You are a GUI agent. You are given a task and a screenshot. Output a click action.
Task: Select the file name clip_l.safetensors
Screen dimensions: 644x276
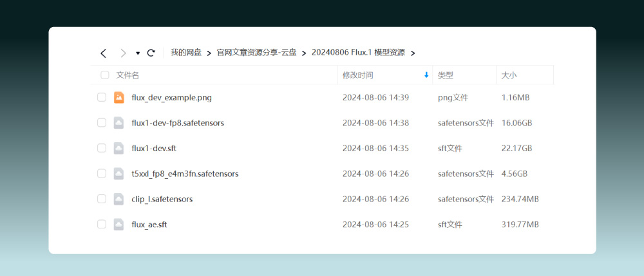point(162,199)
